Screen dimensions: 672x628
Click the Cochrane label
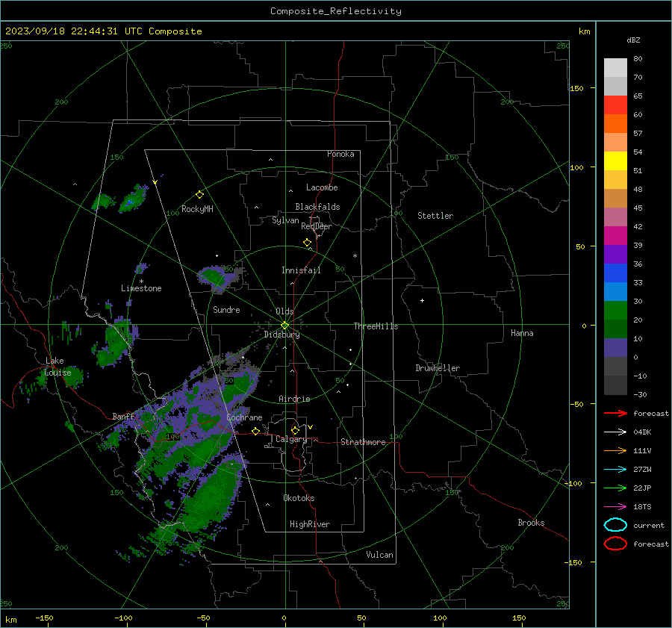[x=244, y=417]
